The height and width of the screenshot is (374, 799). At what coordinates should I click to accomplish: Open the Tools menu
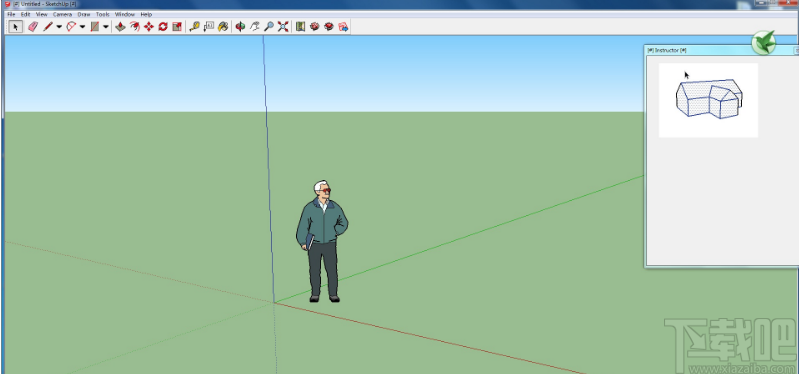[102, 15]
